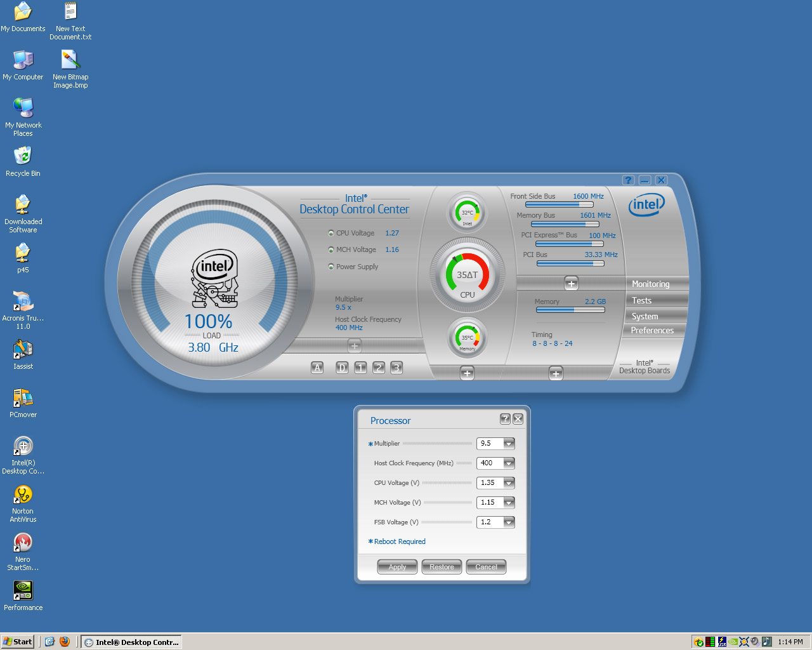Click the CPU 35ΔT temperature gauge
Screen dimensions: 812x650
pos(468,275)
